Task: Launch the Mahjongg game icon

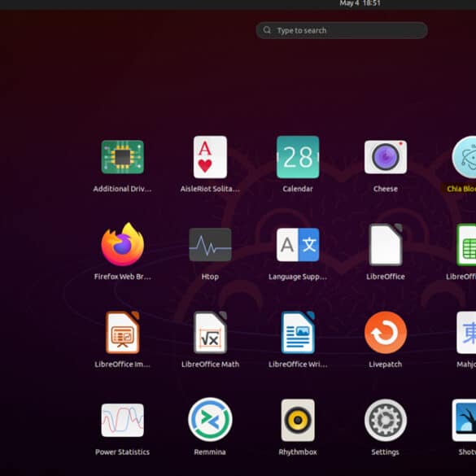Action: [466, 333]
